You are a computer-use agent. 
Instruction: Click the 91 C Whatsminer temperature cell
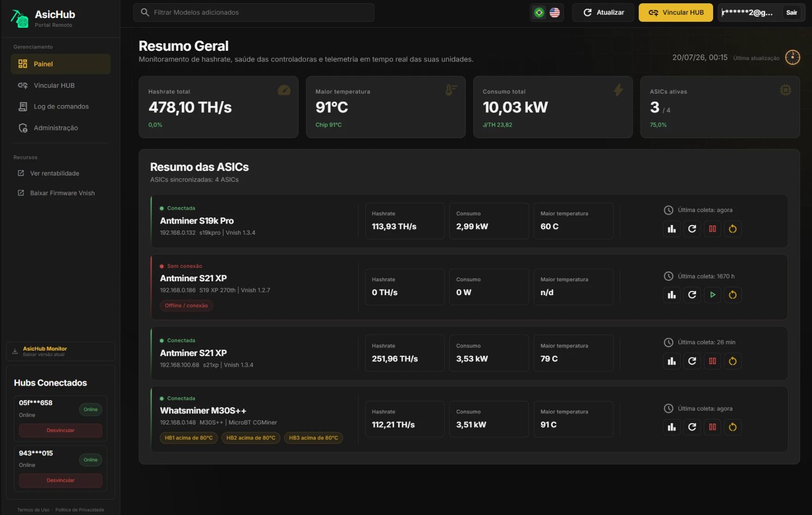click(573, 419)
